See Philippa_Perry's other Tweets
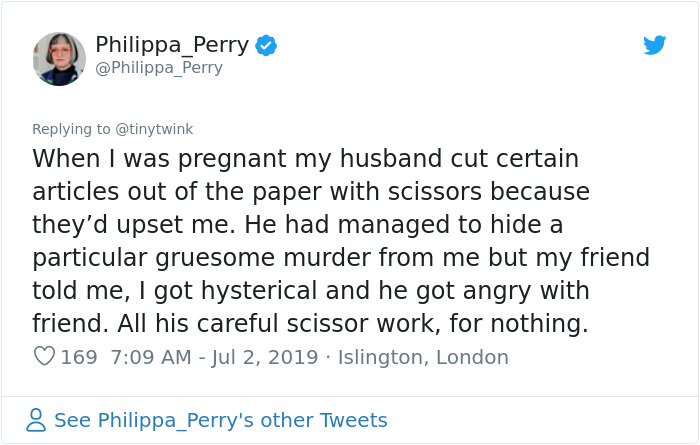Viewport: 700px width, 445px height. click(x=220, y=420)
